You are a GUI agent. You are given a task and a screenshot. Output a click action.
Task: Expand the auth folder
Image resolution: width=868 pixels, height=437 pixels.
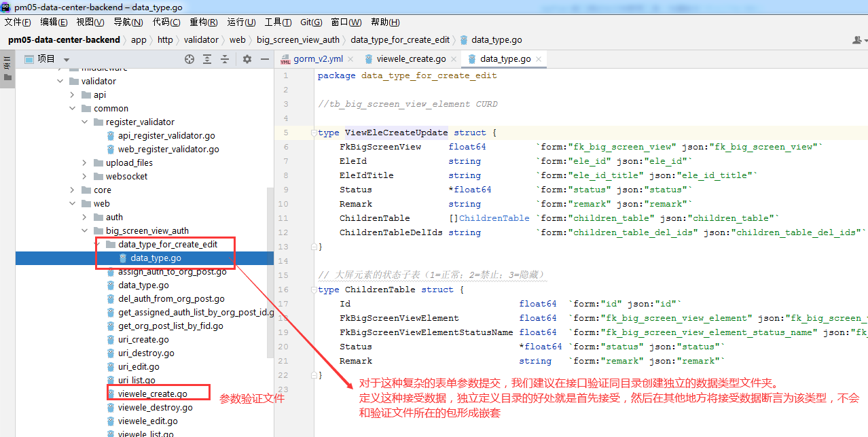[x=85, y=217]
